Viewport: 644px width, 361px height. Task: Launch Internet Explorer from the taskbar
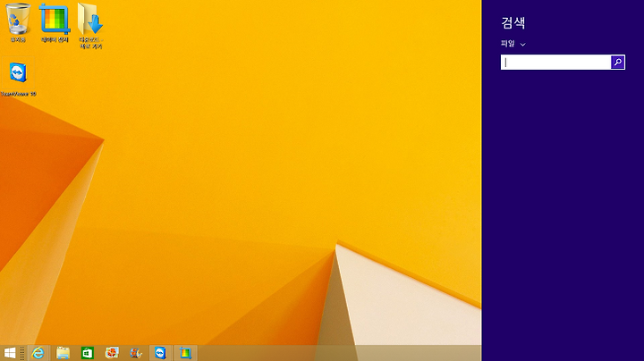38,353
